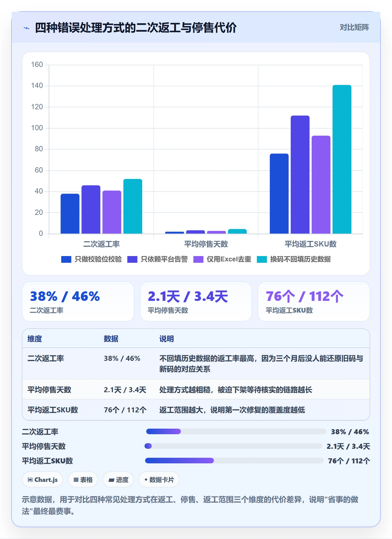Viewport: 392px width, 539px height.
Task: Click the 平均停售天数 progress bar
Action: click(x=233, y=446)
